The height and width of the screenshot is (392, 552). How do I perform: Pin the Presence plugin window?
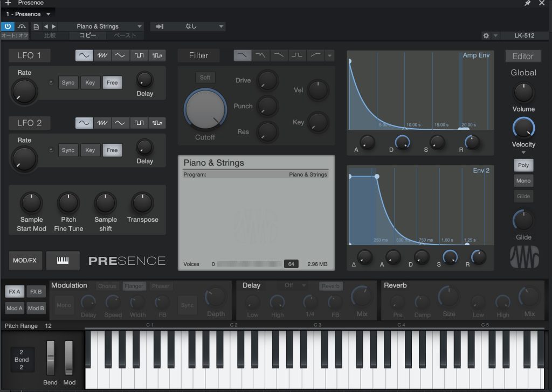tap(528, 3)
